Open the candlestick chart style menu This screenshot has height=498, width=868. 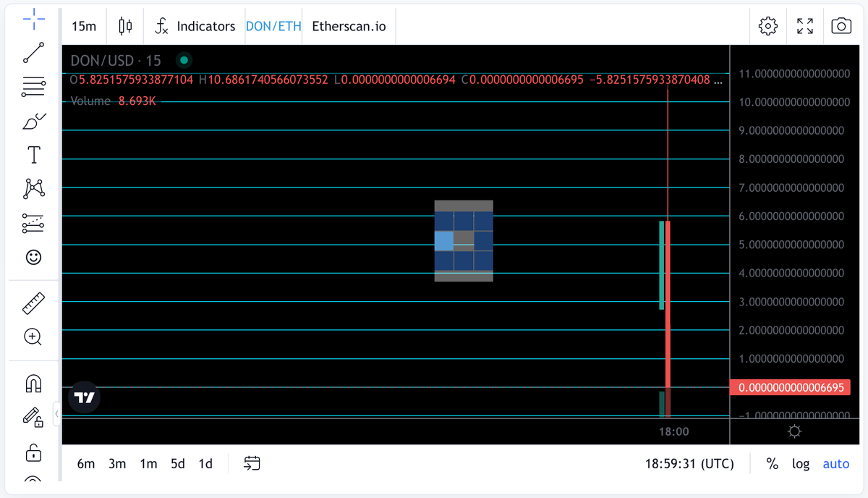click(x=125, y=26)
